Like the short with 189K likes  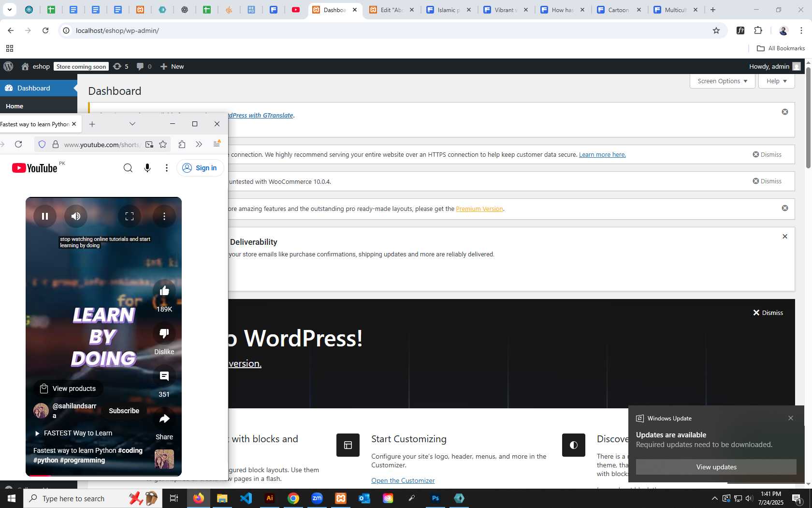(164, 291)
